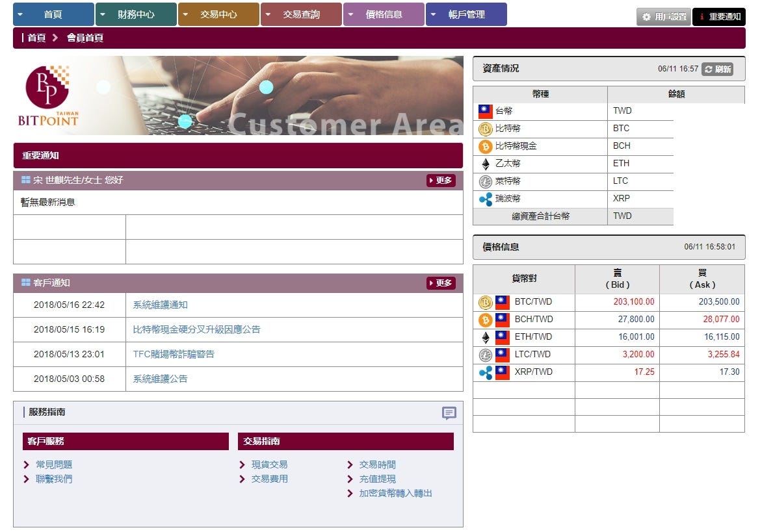Click the BCH/TWD Ask price 28,077.00
This screenshot has width=760, height=532.
point(721,319)
